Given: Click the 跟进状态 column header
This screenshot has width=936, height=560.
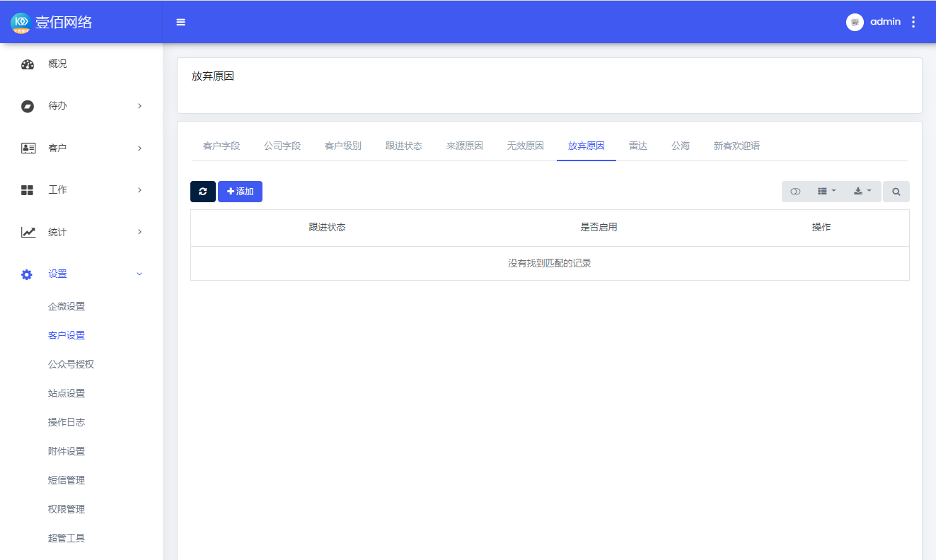Looking at the screenshot, I should [327, 228].
